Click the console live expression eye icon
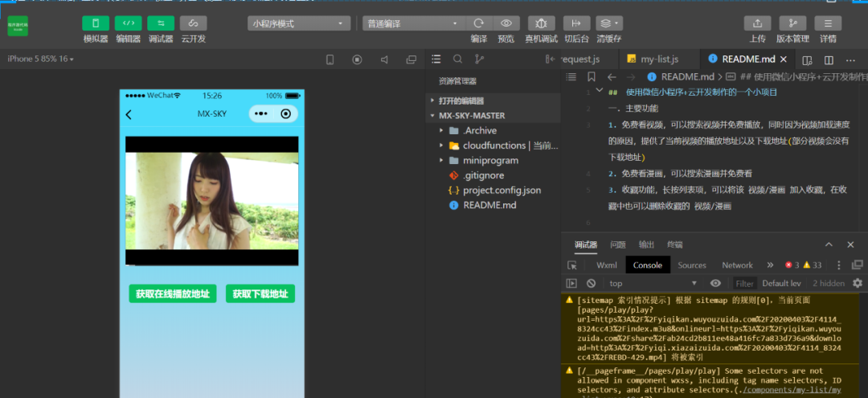Viewport: 868px width, 398px height. [x=715, y=283]
